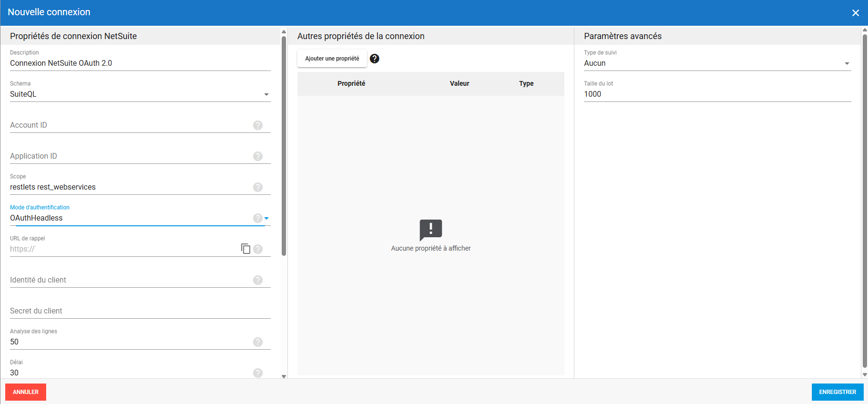Close the Nouvelle connexion dialog
The width and height of the screenshot is (868, 404).
pos(856,13)
